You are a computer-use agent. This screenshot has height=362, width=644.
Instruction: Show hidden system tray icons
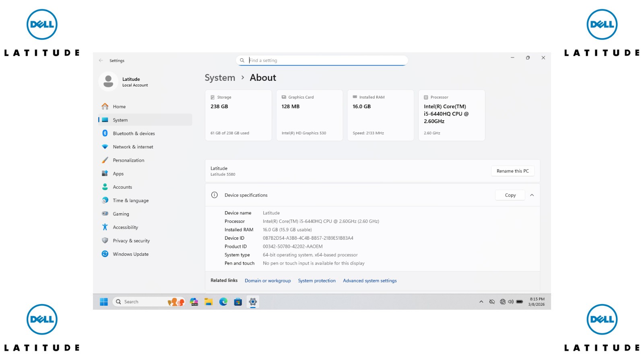pos(481,302)
